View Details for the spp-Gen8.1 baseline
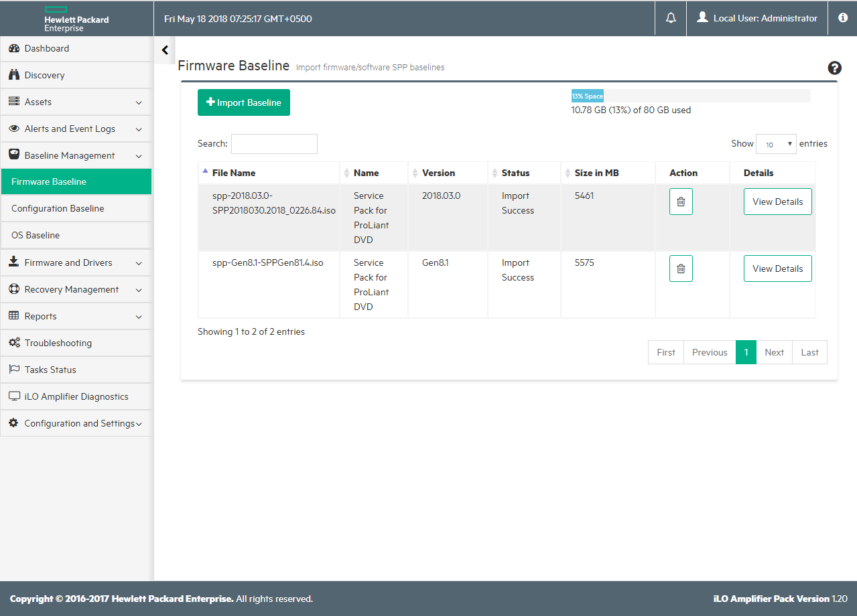The height and width of the screenshot is (616, 857). [777, 268]
